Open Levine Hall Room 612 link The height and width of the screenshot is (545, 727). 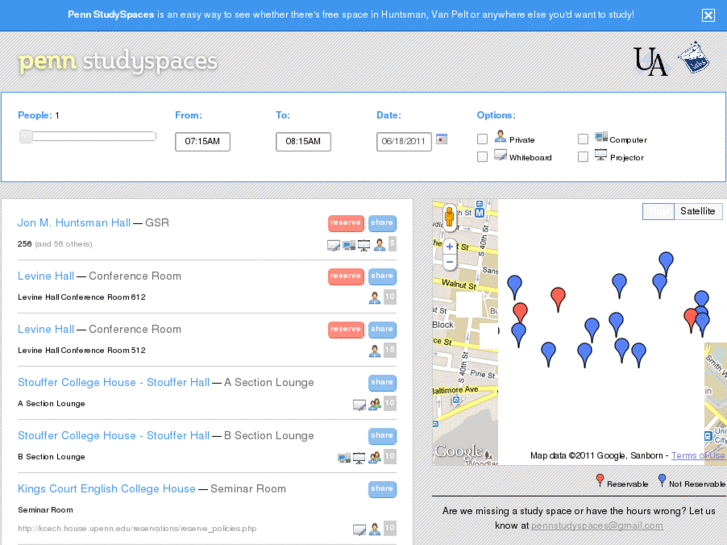pos(46,276)
